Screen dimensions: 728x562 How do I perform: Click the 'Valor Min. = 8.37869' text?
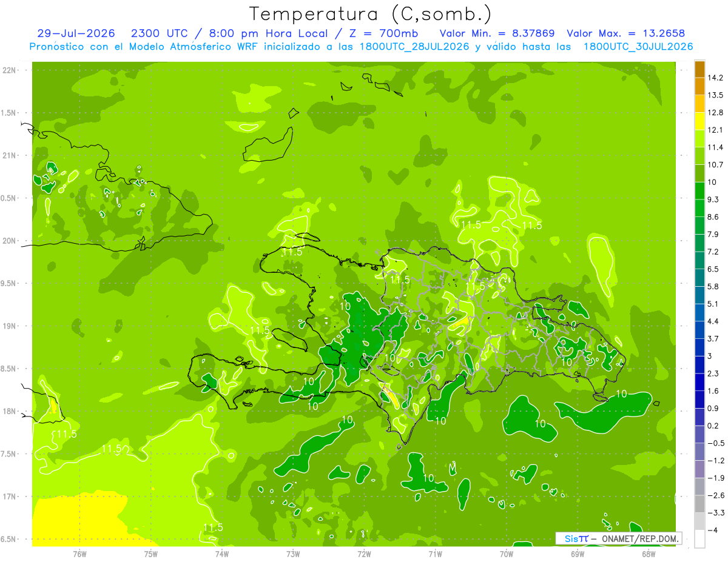498,33
